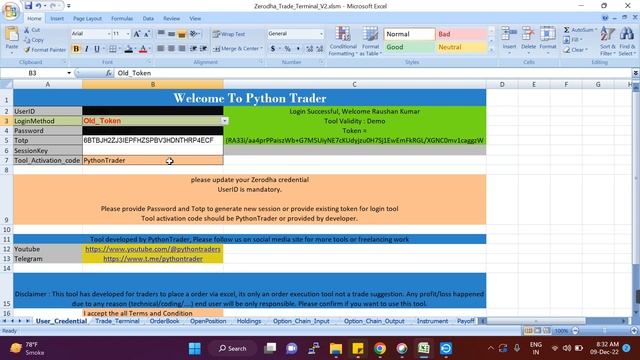Open the Youtube pythontraders link

pyautogui.click(x=153, y=249)
